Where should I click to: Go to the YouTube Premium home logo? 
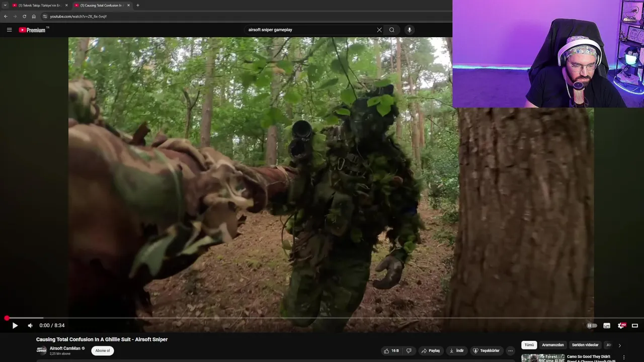[x=33, y=30]
